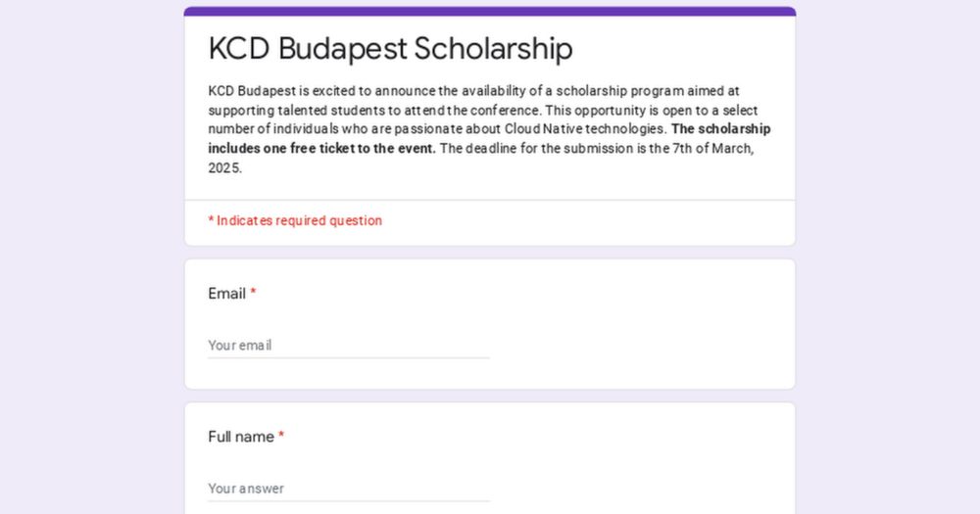This screenshot has height=514, width=980.
Task: Click the purple accent bar atop the form
Action: pos(490,12)
